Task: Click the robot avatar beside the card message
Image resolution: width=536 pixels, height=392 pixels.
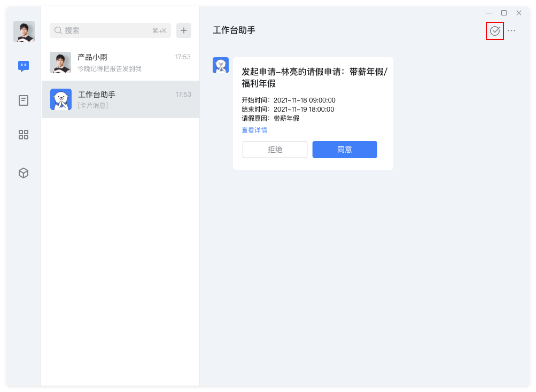Action: [220, 65]
